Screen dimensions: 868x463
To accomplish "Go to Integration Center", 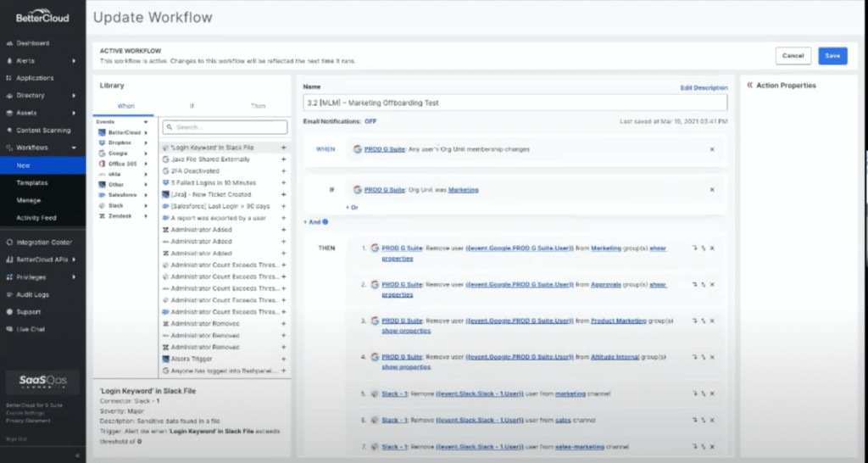I will [x=42, y=243].
